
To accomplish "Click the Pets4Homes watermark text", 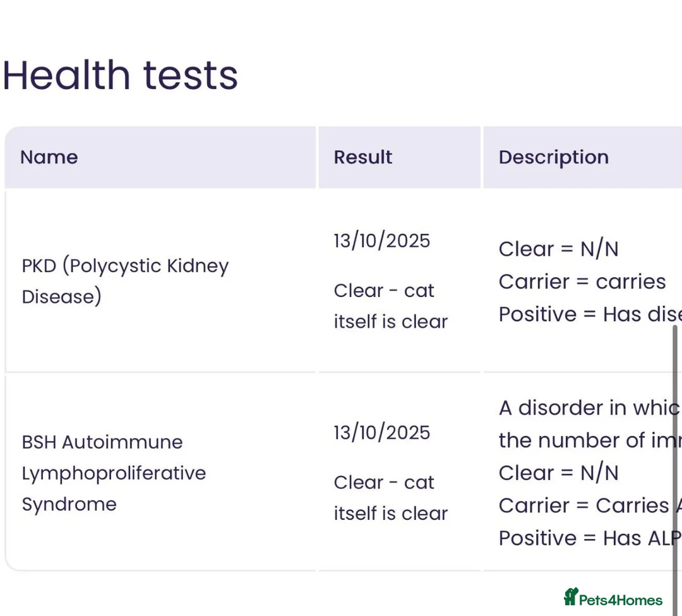I will coord(620,600).
